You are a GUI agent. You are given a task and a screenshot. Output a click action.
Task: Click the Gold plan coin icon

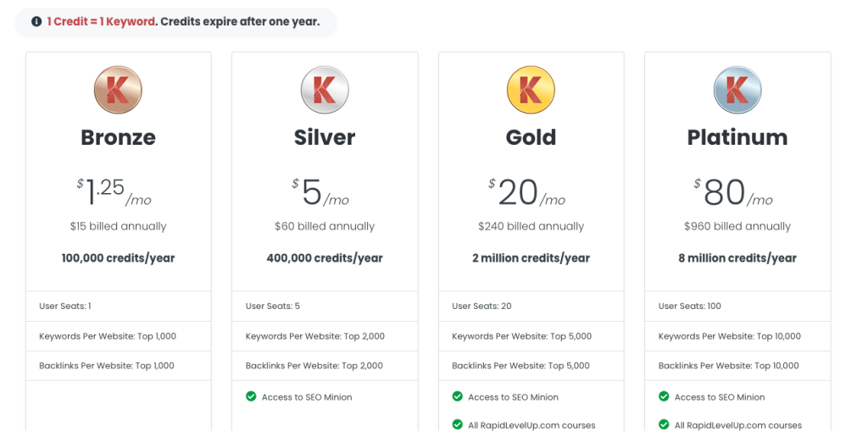coord(531,90)
